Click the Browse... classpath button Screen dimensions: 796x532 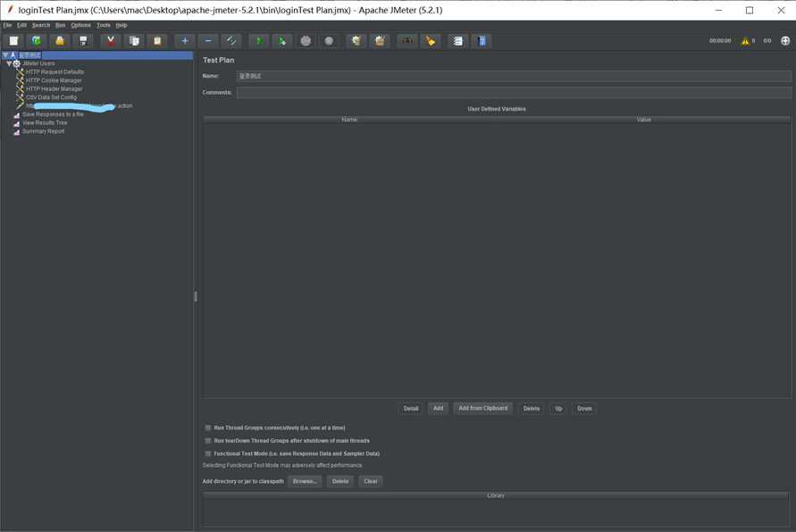[305, 481]
